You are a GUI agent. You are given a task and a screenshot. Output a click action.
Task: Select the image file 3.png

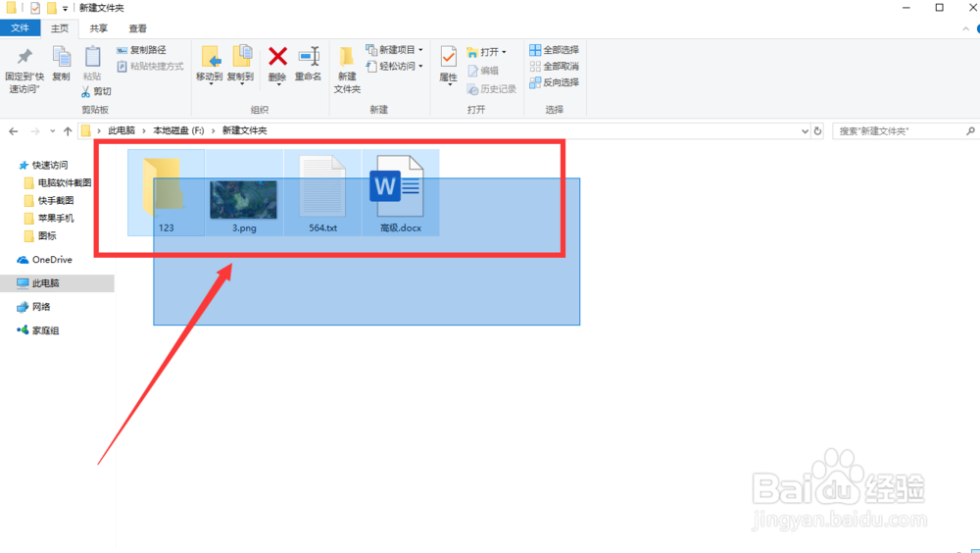tap(244, 193)
